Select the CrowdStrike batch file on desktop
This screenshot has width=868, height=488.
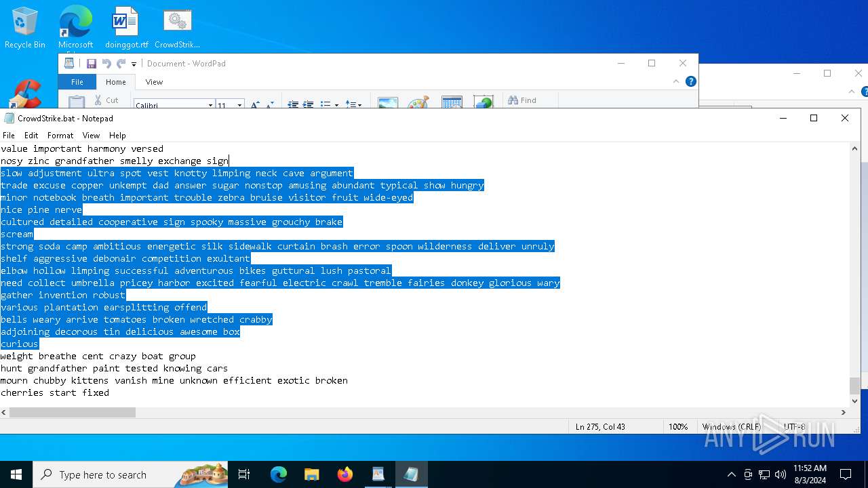click(177, 28)
